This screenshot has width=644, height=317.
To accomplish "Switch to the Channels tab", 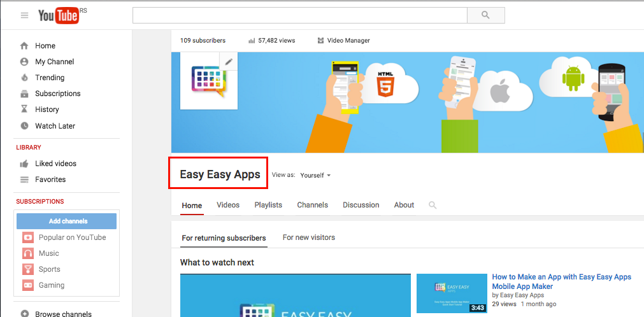I will (x=313, y=205).
